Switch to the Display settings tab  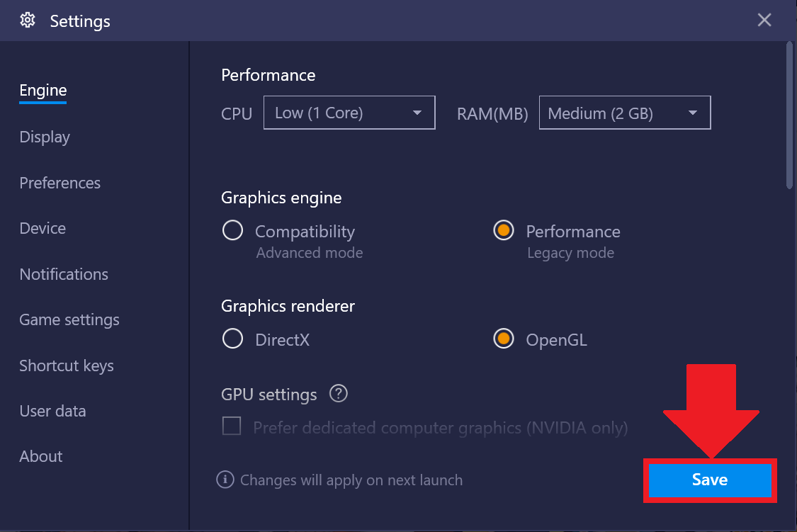pyautogui.click(x=45, y=137)
